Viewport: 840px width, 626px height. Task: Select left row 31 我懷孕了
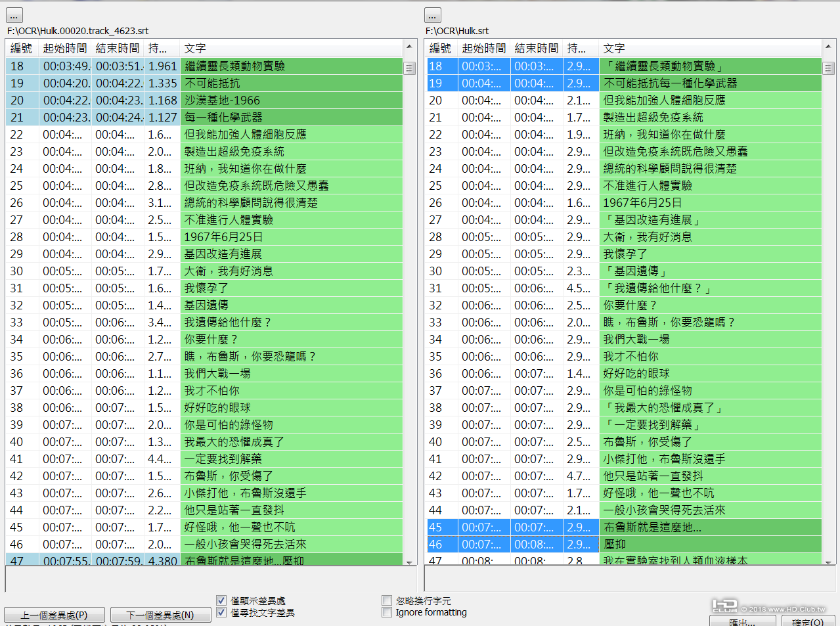tap(204, 288)
